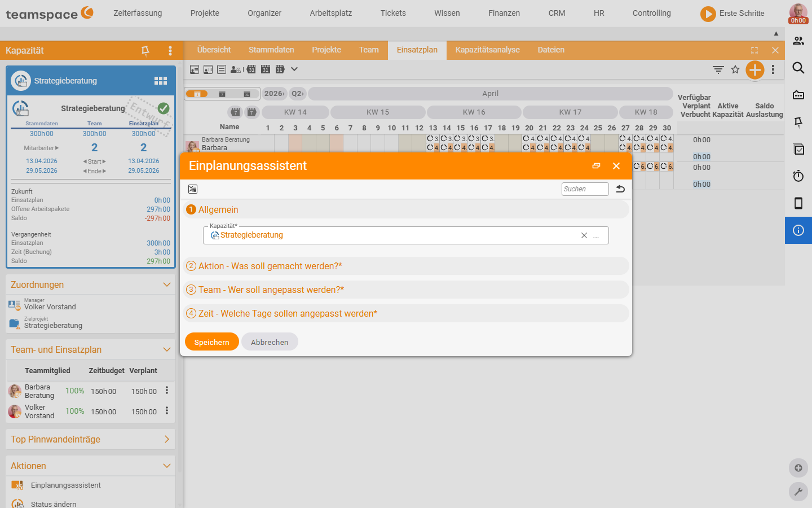Mark as favorite with star icon

[x=735, y=69]
